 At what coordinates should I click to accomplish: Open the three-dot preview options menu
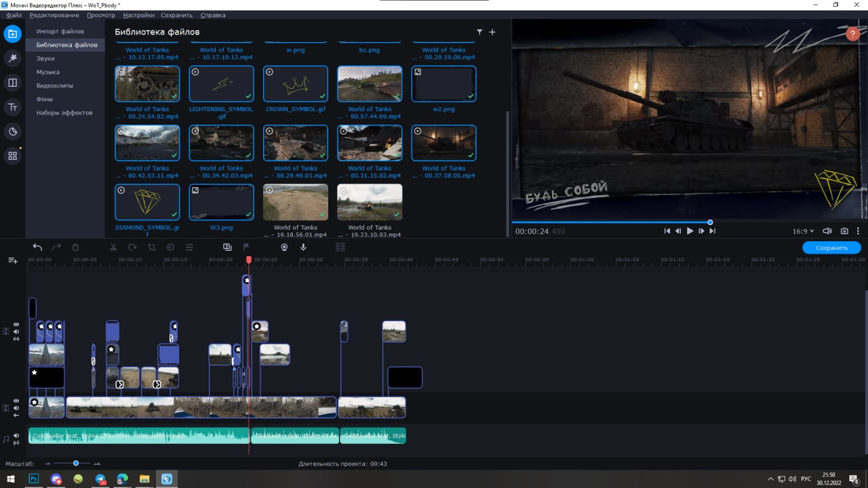click(x=858, y=231)
